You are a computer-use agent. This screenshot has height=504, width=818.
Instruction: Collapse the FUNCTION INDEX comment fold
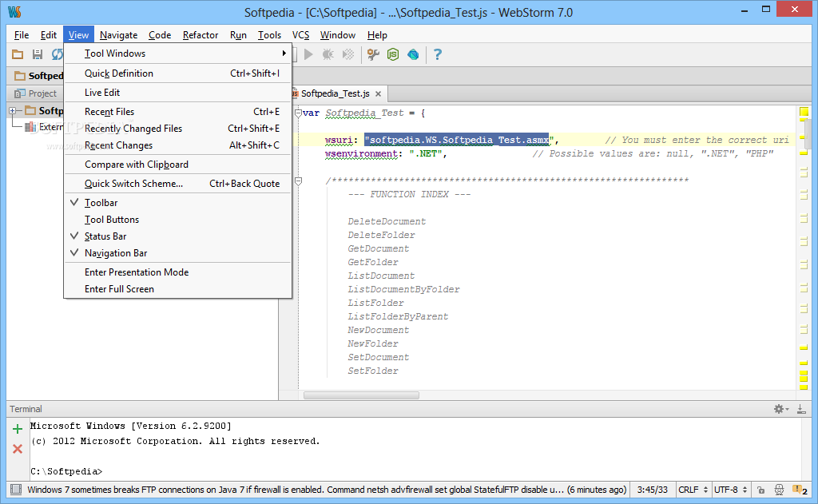click(x=299, y=181)
